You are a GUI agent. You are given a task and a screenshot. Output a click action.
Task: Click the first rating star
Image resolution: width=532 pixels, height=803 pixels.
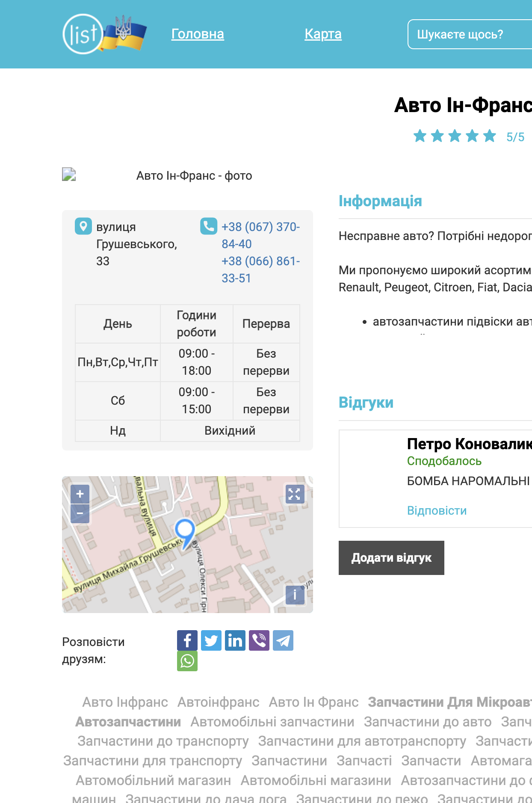420,136
